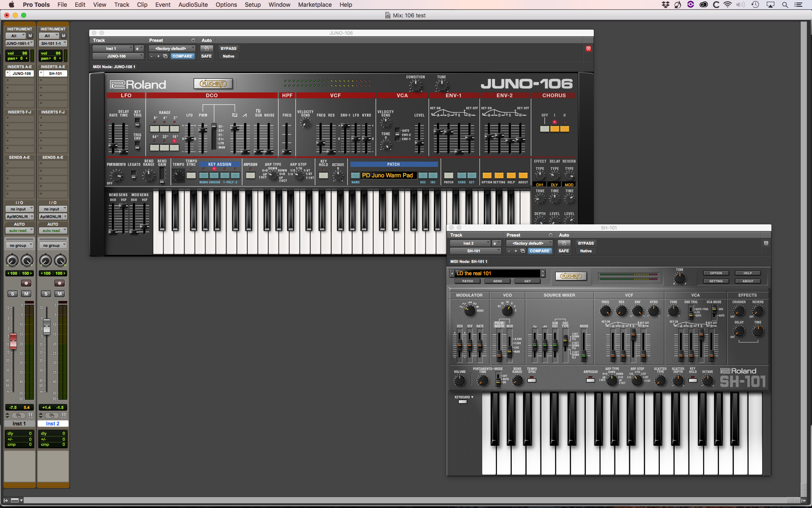This screenshot has height=508, width=812.
Task: Click the record enable button on Inst 1
Action: [x=26, y=283]
